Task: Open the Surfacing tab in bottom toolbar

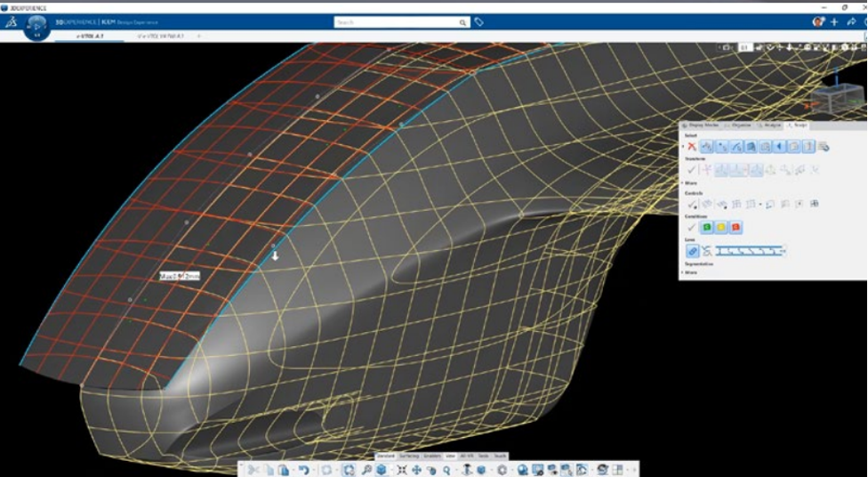Action: [x=409, y=456]
